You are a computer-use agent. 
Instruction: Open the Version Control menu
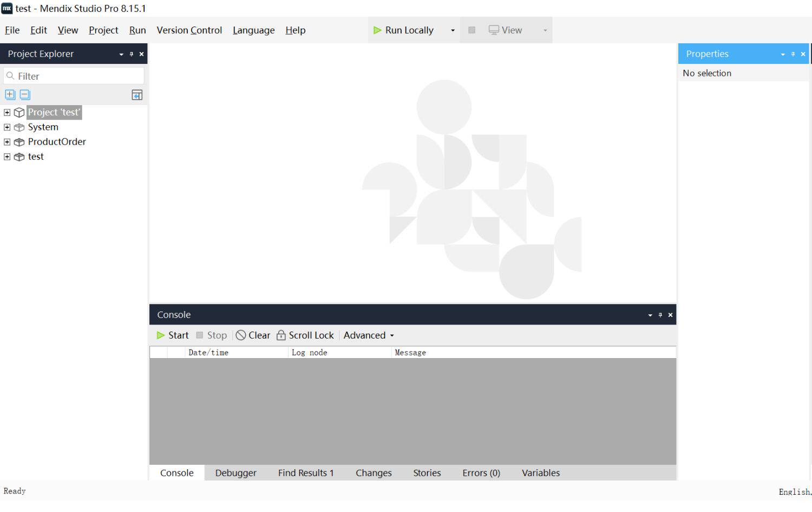pos(189,30)
